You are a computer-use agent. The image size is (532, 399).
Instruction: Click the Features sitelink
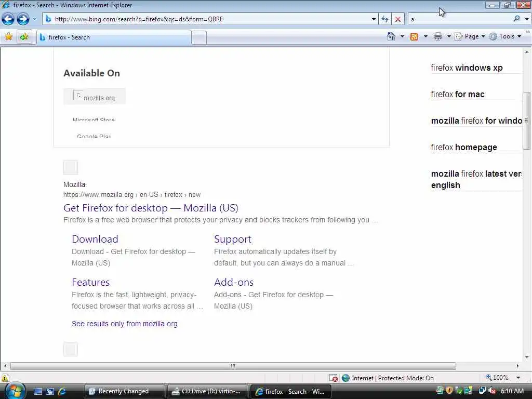coord(90,282)
